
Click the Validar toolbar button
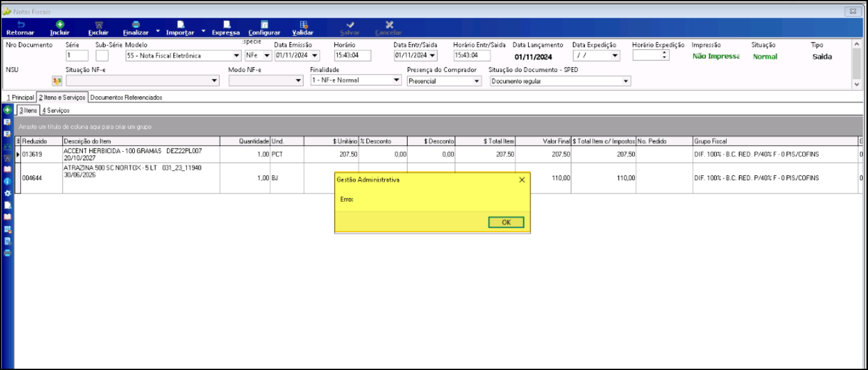(303, 28)
